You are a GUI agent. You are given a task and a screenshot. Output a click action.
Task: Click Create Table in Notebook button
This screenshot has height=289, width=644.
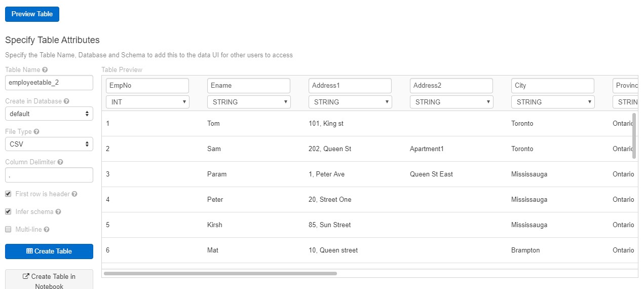coord(49,280)
